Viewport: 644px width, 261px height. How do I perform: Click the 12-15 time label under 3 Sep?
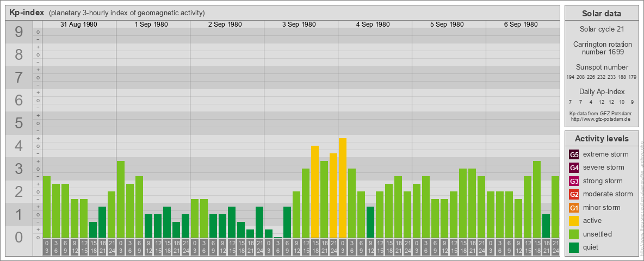tap(306, 247)
